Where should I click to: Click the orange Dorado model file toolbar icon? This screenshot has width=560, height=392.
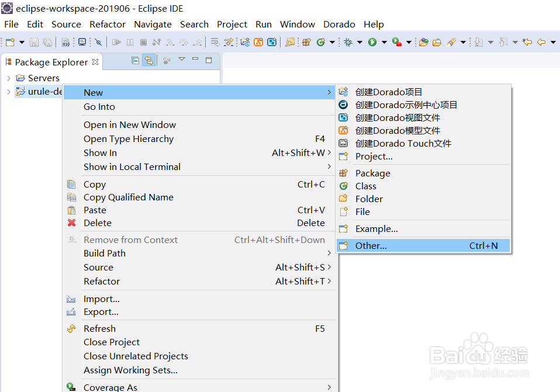(x=258, y=42)
